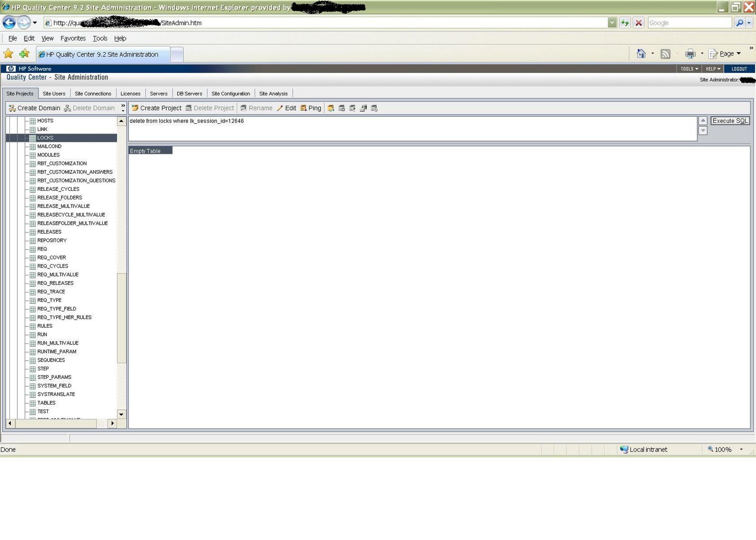
Task: Click the Create Project button
Action: click(156, 108)
